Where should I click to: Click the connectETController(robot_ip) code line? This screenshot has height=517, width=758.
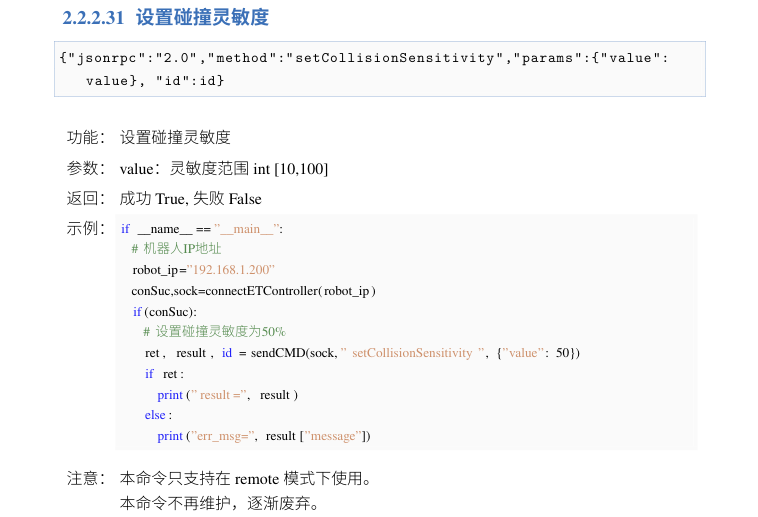pos(253,290)
